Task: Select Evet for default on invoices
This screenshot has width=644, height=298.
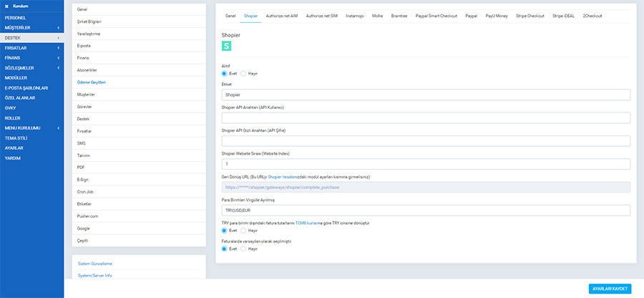Action: point(224,249)
